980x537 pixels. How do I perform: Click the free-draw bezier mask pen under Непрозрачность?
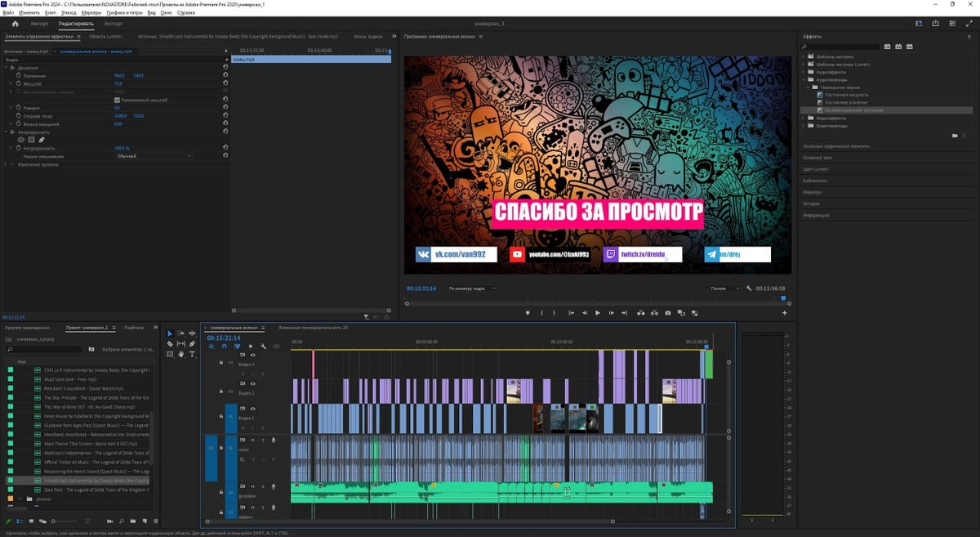(x=42, y=140)
